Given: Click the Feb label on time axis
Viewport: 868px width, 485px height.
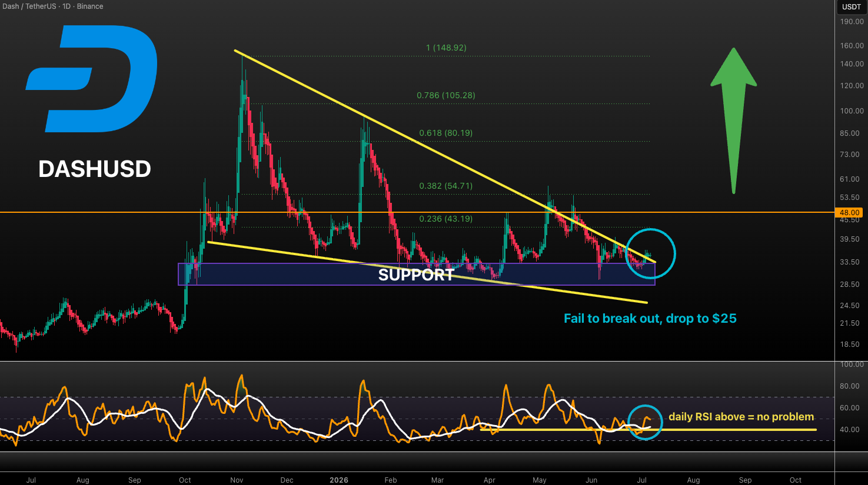Looking at the screenshot, I should tap(391, 480).
